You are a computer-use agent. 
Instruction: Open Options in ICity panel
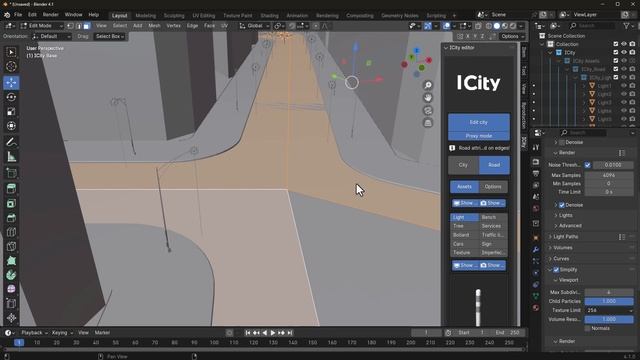493,187
